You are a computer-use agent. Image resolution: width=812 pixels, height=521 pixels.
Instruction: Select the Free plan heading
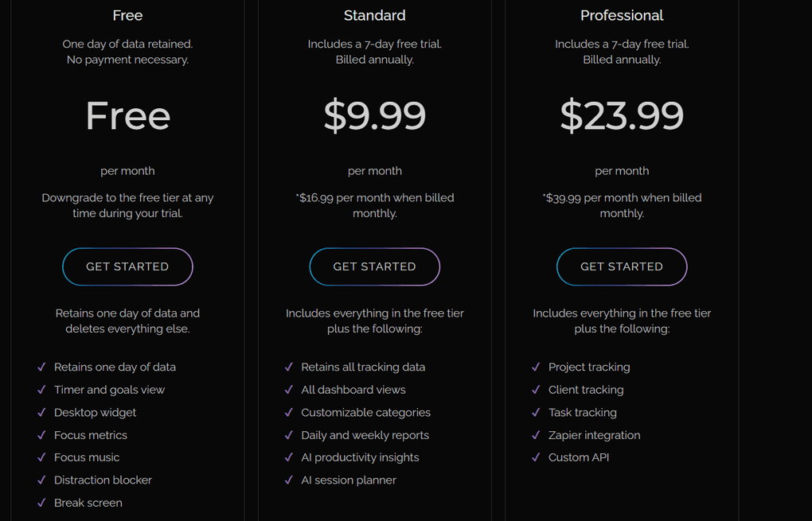[x=127, y=15]
